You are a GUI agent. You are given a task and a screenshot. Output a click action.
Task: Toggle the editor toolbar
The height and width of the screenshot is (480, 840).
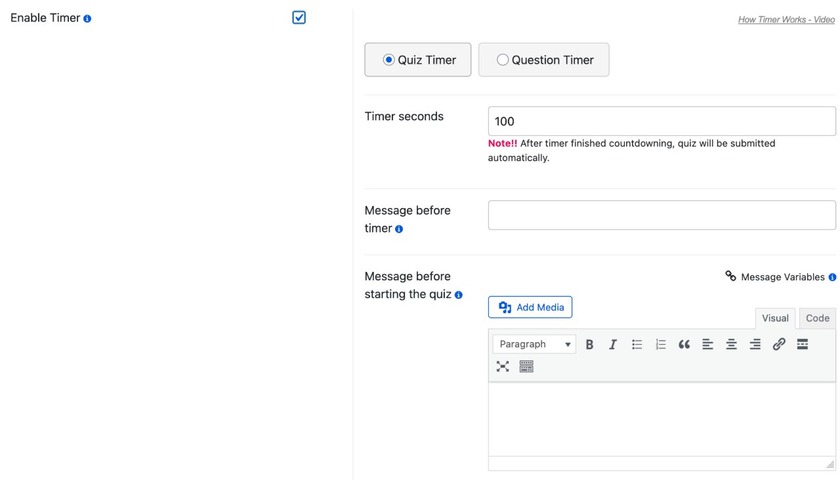click(526, 366)
